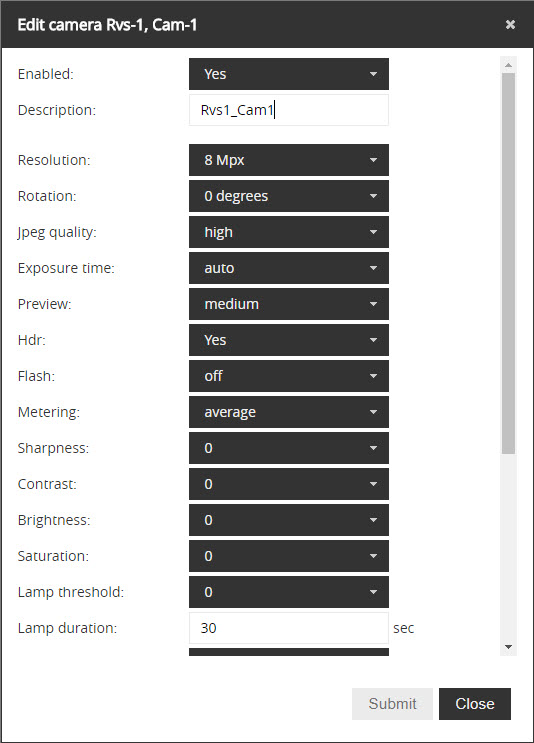Close the Edit camera dialog with X icon
The width and height of the screenshot is (534, 743).
(510, 25)
